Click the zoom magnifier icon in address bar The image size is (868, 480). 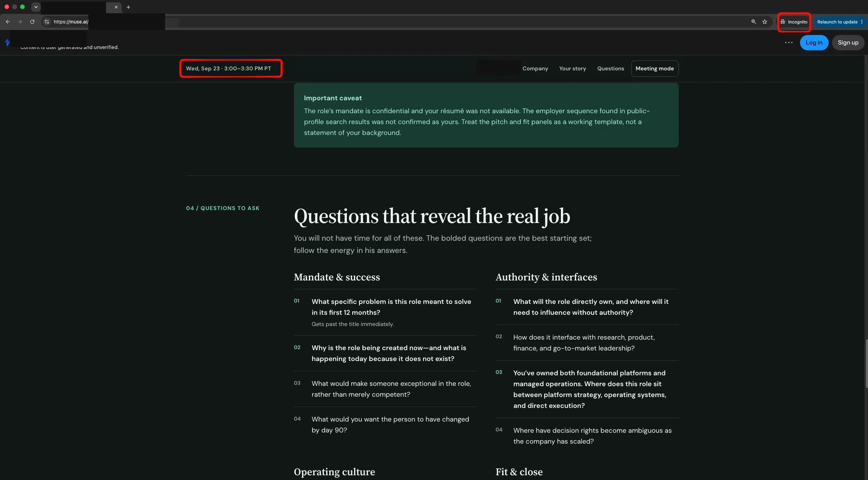[754, 22]
